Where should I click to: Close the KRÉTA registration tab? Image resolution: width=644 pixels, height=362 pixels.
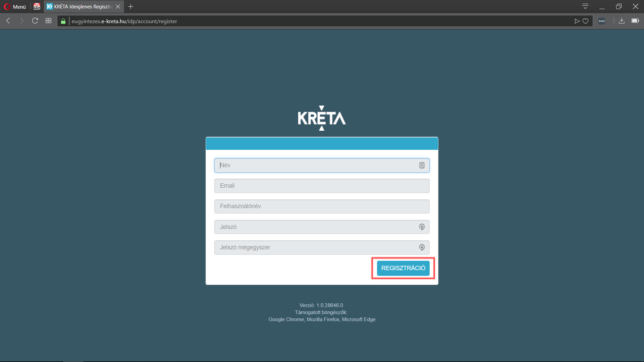point(118,7)
